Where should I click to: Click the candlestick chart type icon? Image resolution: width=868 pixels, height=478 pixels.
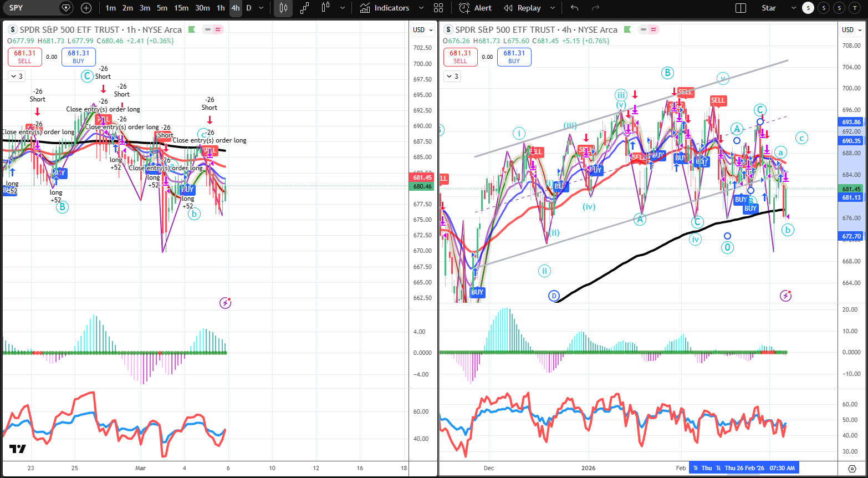point(283,8)
